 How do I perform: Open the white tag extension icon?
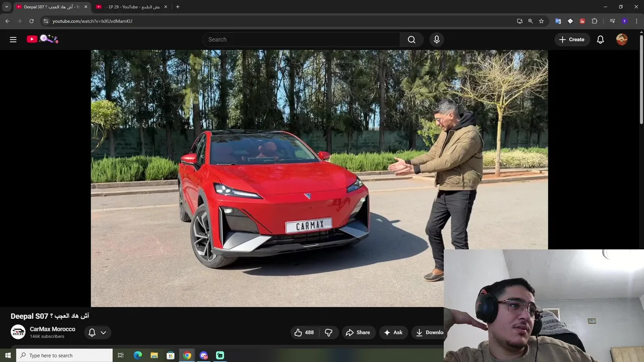pyautogui.click(x=570, y=21)
